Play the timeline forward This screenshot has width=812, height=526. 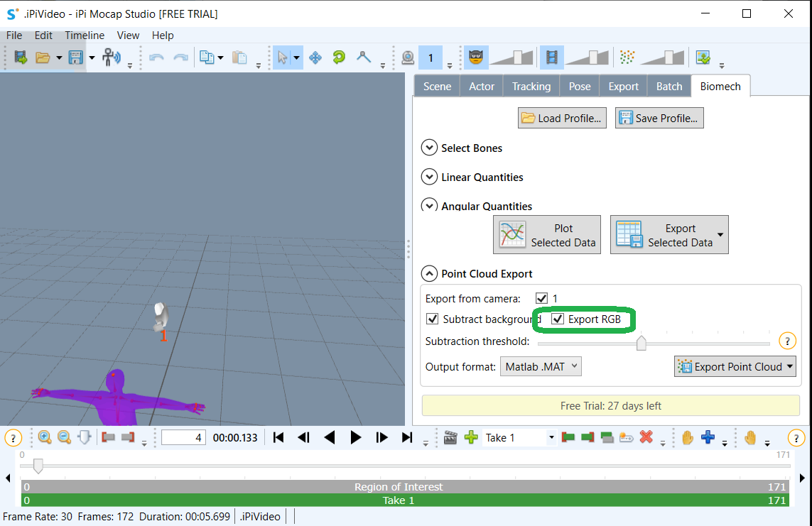(356, 437)
